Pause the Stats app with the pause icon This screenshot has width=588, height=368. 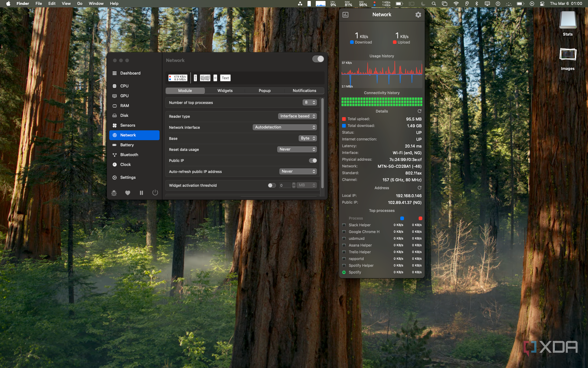141,193
